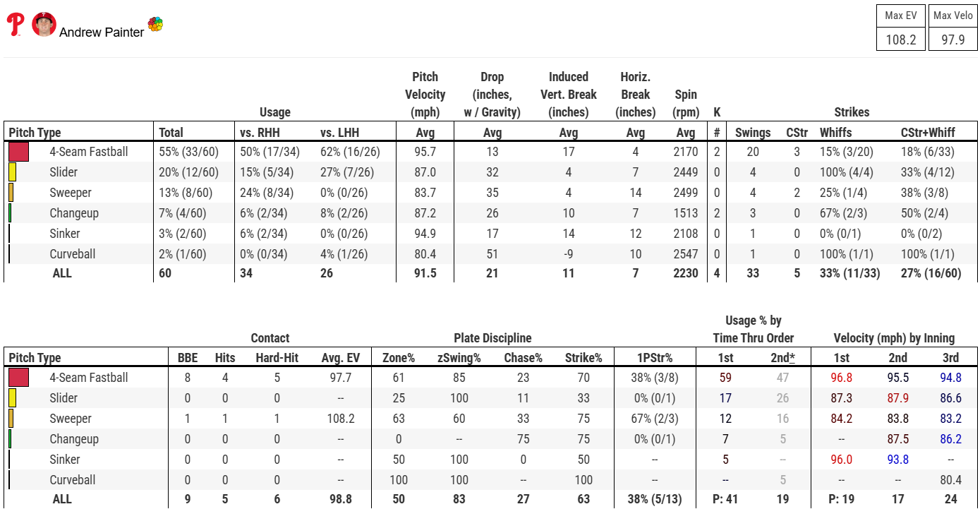Open the Andrew Painter player name link

click(102, 32)
